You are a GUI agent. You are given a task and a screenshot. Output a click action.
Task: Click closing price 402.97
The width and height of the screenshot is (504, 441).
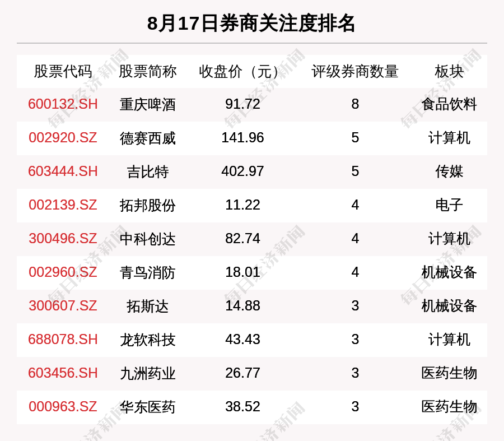[242, 171]
